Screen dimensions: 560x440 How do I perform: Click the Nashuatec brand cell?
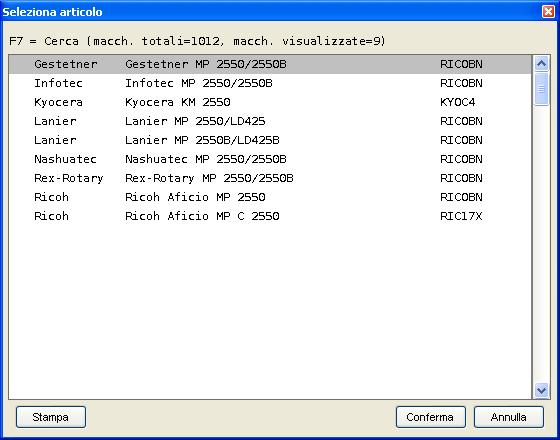point(65,159)
